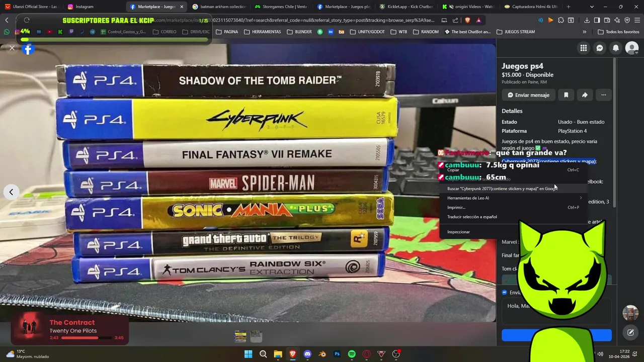
Task: Open Brave main hamburger menu
Action: 637,20
